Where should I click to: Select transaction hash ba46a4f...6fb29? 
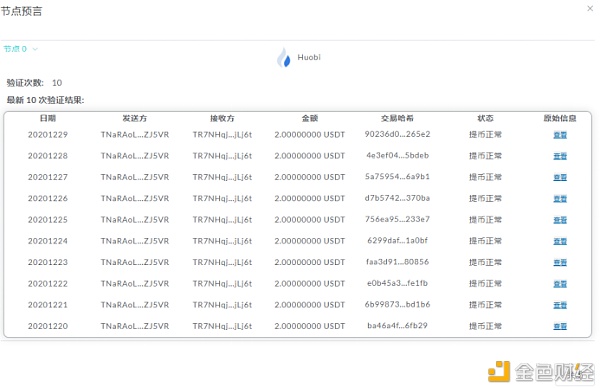pos(397,326)
